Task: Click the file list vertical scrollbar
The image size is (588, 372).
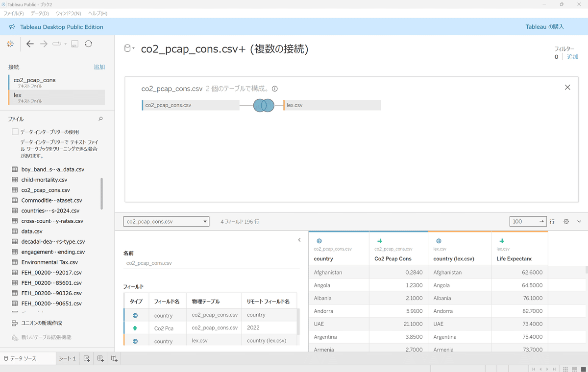Action: tap(102, 193)
